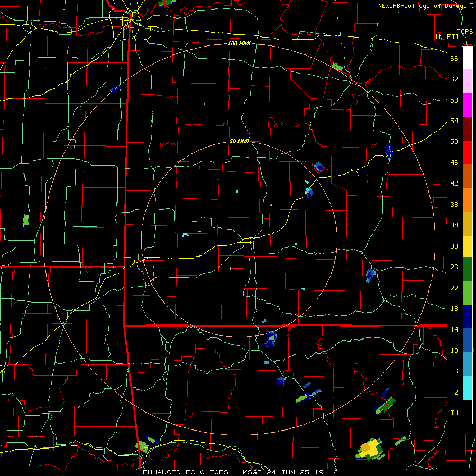476x476 pixels.
Task: Select the black TH threshold band
Action: tap(467, 411)
